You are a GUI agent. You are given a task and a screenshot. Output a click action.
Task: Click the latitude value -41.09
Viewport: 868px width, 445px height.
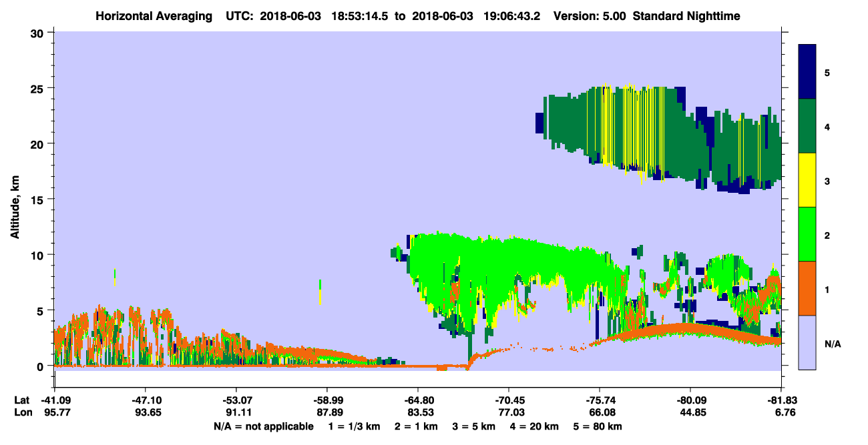click(x=55, y=400)
